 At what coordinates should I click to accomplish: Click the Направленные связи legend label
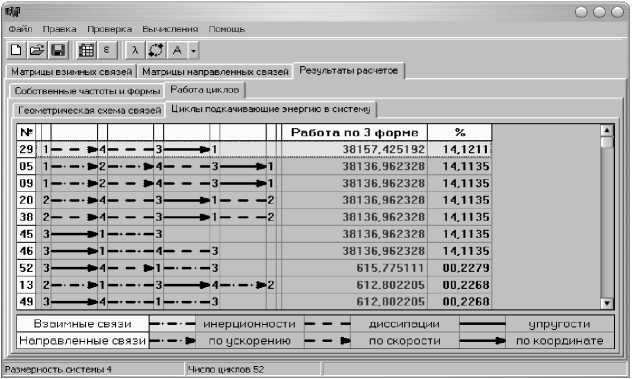tap(83, 341)
